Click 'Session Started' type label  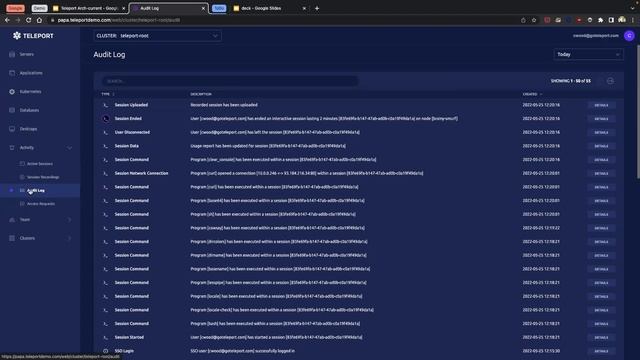pos(129,337)
